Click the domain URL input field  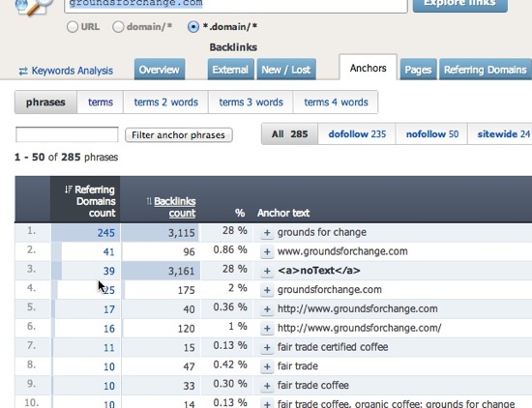click(236, 5)
